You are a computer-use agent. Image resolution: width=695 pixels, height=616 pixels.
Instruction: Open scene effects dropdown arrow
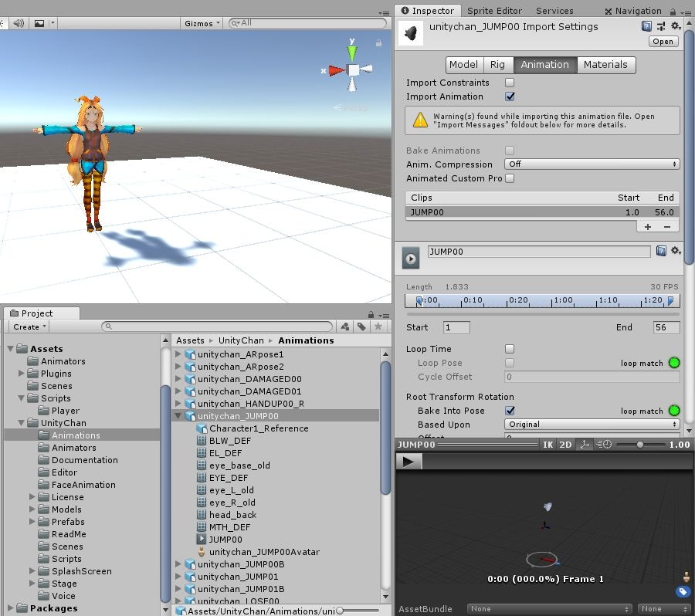click(x=53, y=23)
